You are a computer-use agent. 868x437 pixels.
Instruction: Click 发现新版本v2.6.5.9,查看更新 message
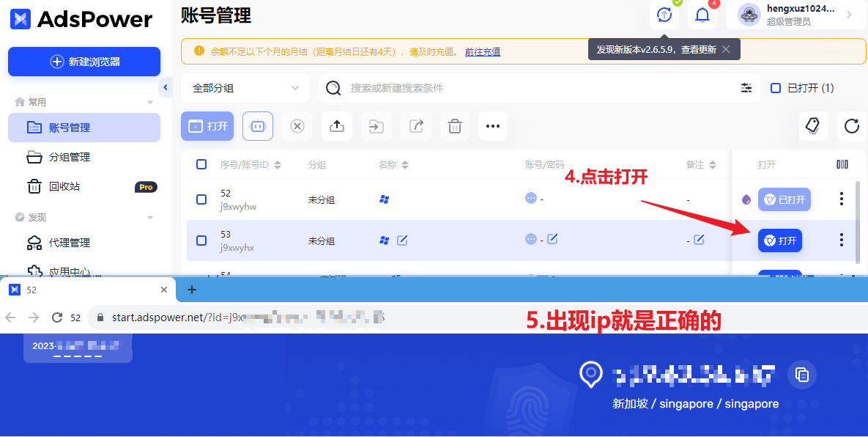(x=656, y=49)
